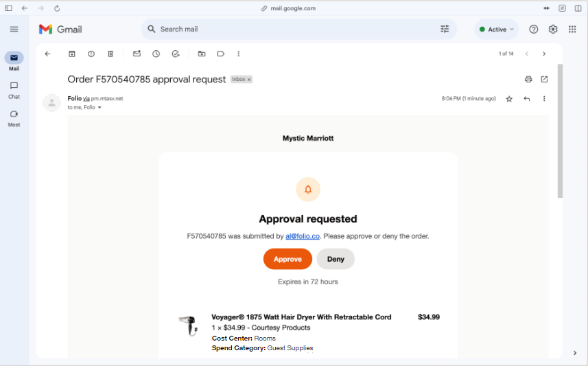Mark email as unread

(x=137, y=54)
